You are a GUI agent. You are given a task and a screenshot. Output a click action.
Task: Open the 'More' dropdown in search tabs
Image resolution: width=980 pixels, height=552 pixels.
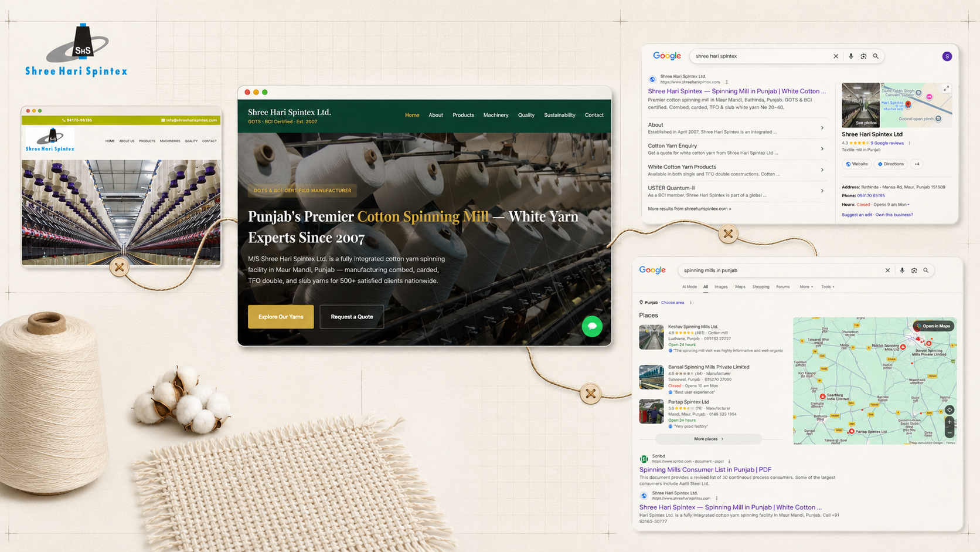point(806,287)
